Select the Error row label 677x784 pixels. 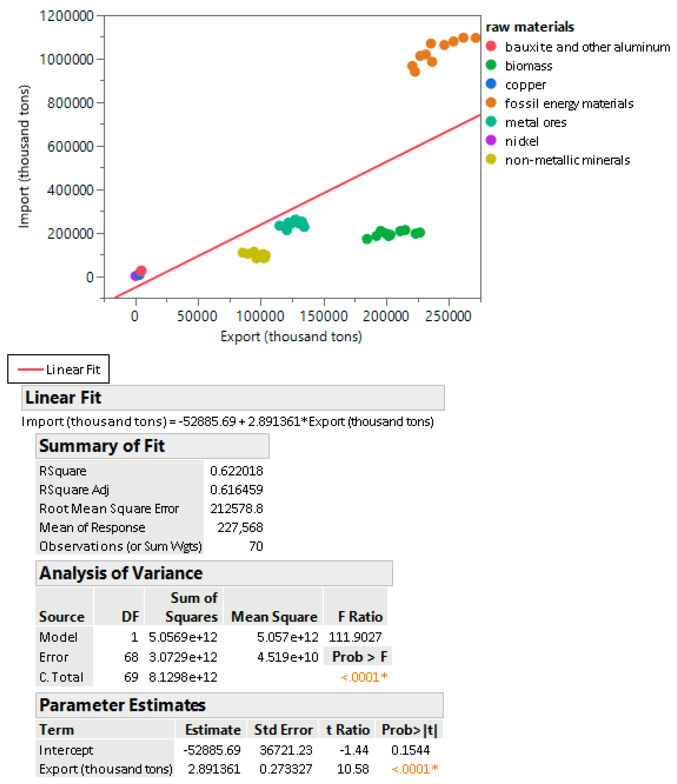pyautogui.click(x=54, y=658)
